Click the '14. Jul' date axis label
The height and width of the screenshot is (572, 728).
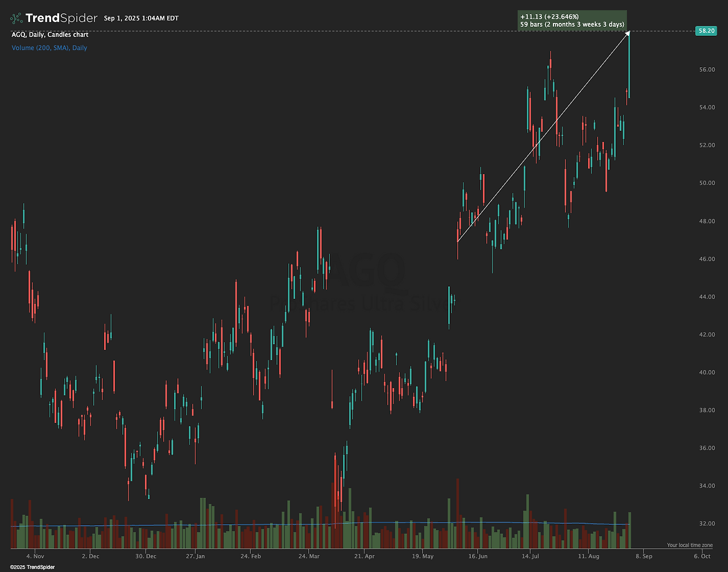tap(530, 555)
